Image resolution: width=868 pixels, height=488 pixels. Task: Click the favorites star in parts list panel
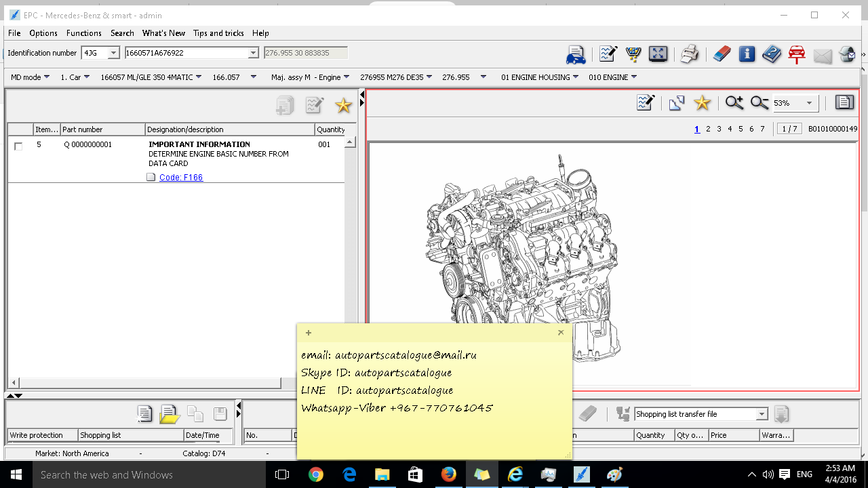(x=344, y=105)
